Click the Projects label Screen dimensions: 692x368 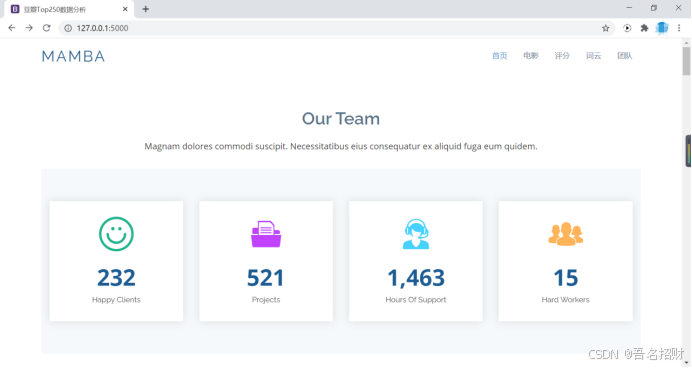point(266,300)
